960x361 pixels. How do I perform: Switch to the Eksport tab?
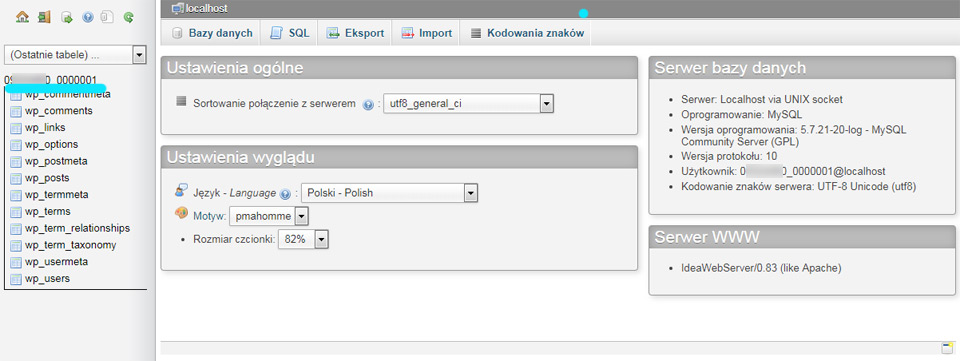(356, 33)
